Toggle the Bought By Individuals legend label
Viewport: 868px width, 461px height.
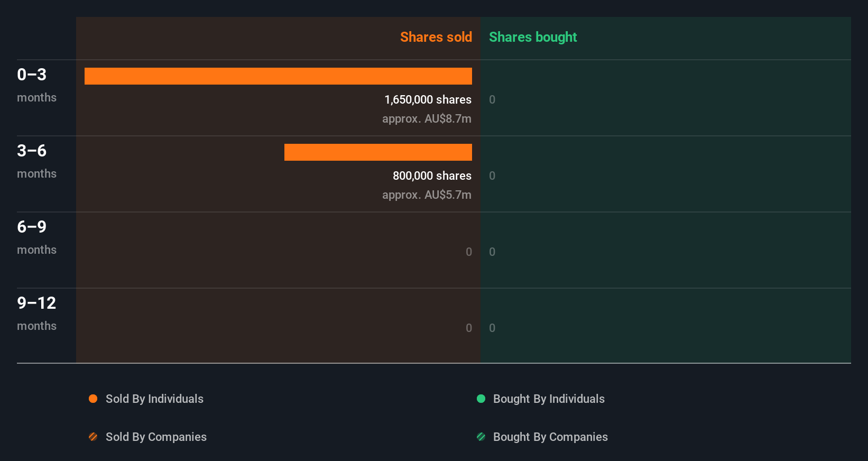pos(549,399)
